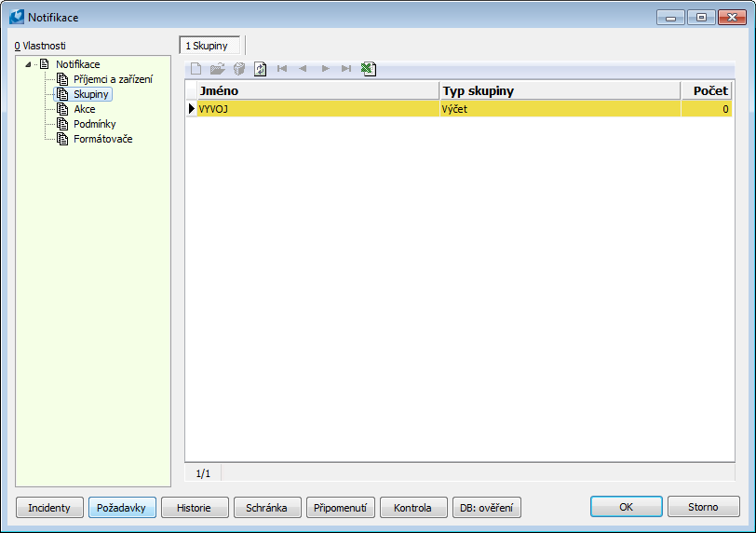Image resolution: width=756 pixels, height=533 pixels.
Task: Open Příjemci a zařízení tree item
Action: click(x=113, y=79)
